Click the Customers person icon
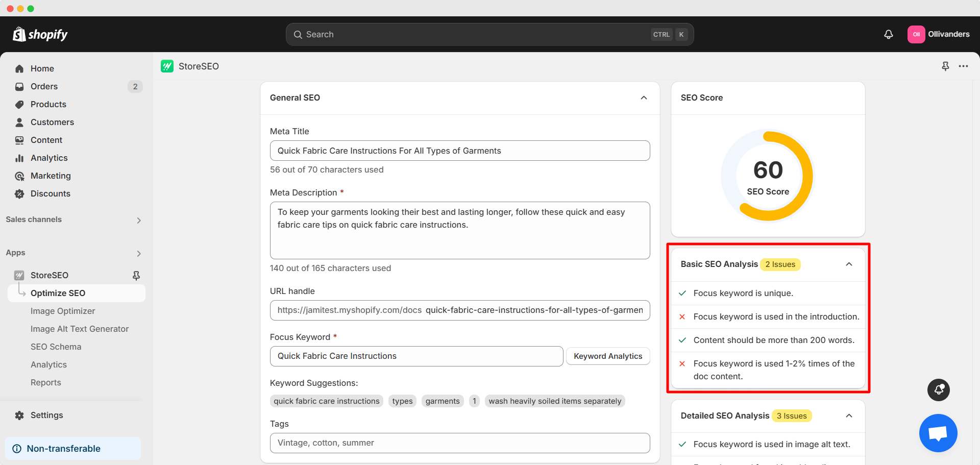Viewport: 980px width, 465px height. pyautogui.click(x=19, y=122)
